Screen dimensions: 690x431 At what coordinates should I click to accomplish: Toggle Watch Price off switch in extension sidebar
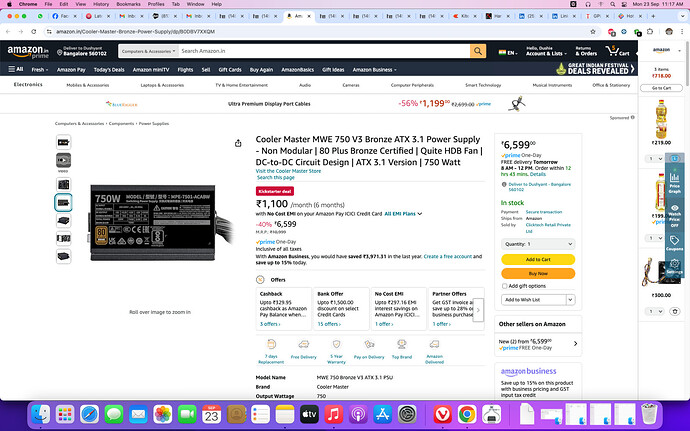click(675, 215)
